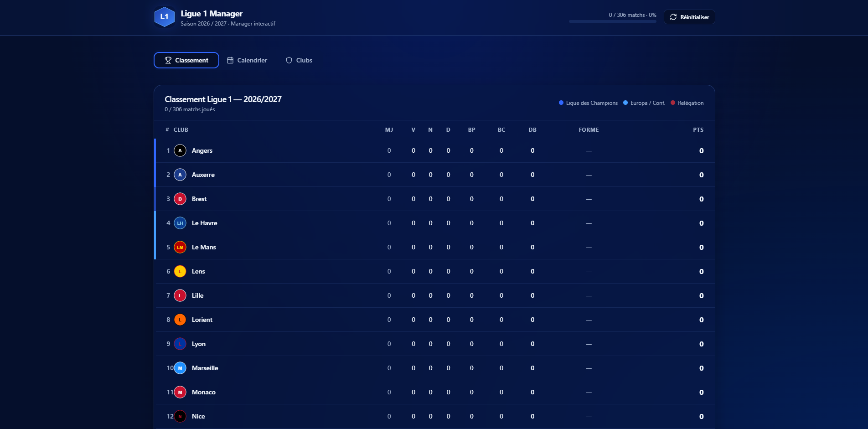Click the Ligue 1 Manager title

pos(212,14)
